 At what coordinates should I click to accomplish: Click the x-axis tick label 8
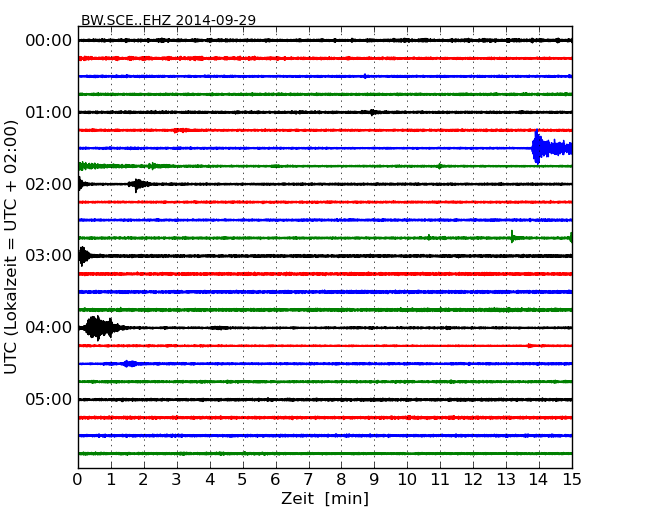point(341,479)
